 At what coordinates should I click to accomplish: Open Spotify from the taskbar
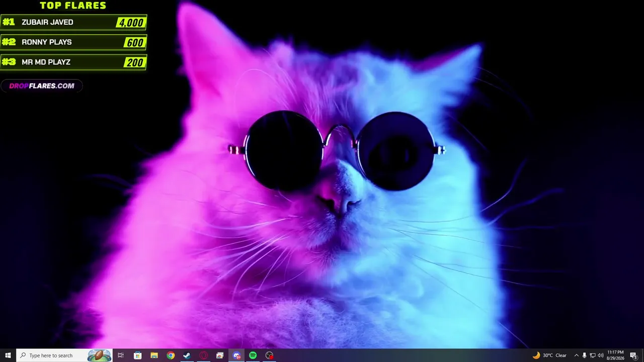coord(253,355)
